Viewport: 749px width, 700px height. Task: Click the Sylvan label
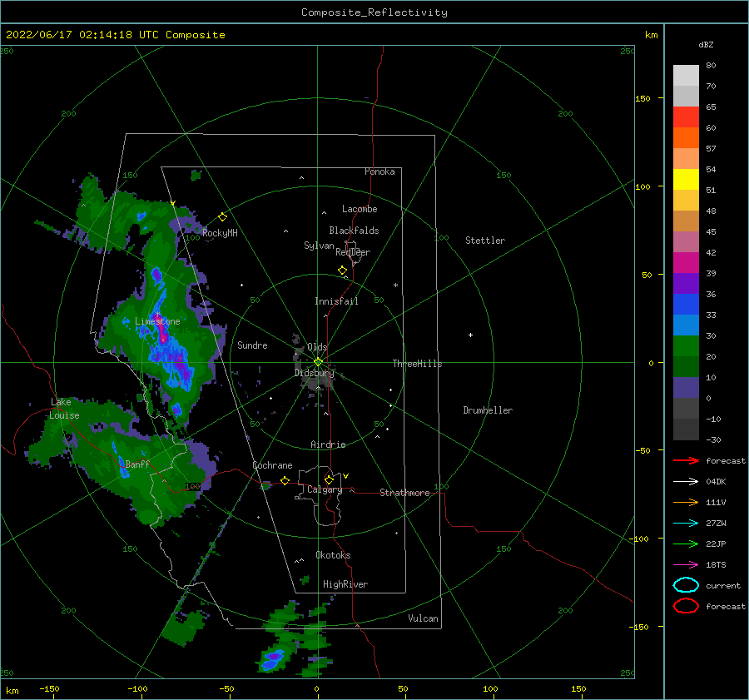pos(319,245)
